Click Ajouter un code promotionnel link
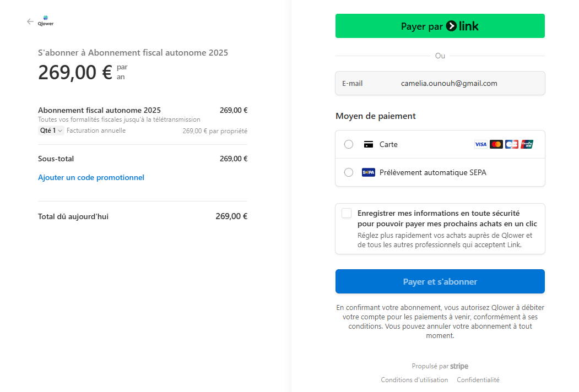This screenshot has height=392, width=579. pyautogui.click(x=91, y=177)
